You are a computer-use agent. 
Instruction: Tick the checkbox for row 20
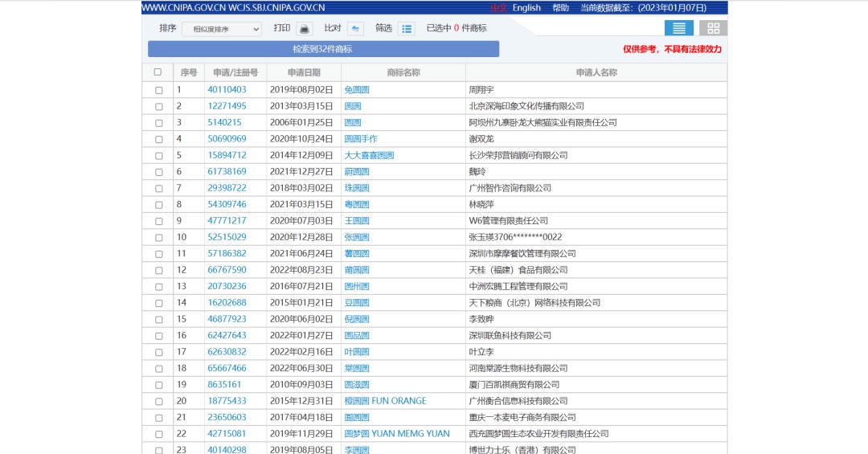[158, 402]
